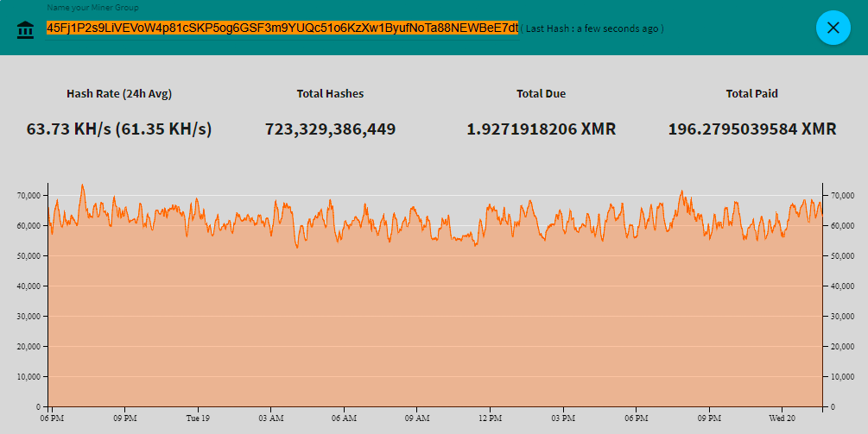
Task: Click the 12 PM time axis label
Action: coord(490,418)
